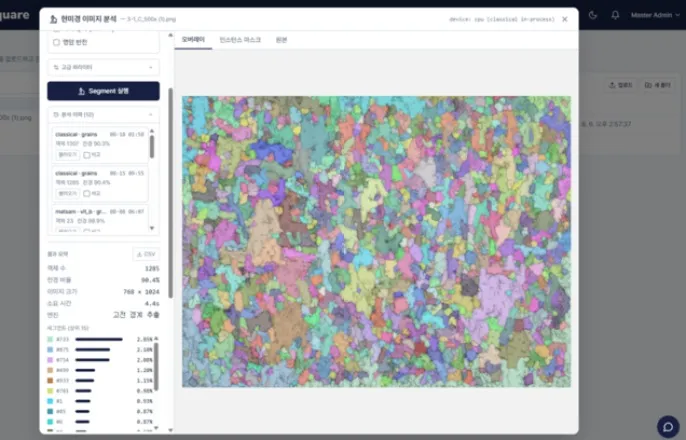Click the sliders icon beside 고급 파라미터

56,67
